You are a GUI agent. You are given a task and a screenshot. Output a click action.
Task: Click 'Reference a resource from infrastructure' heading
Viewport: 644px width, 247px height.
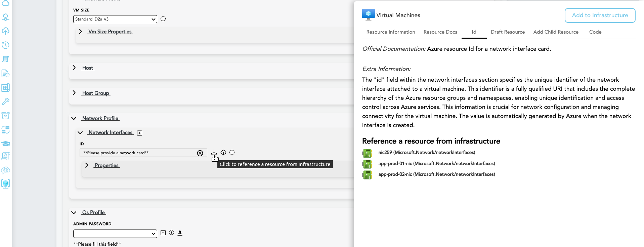pyautogui.click(x=431, y=141)
